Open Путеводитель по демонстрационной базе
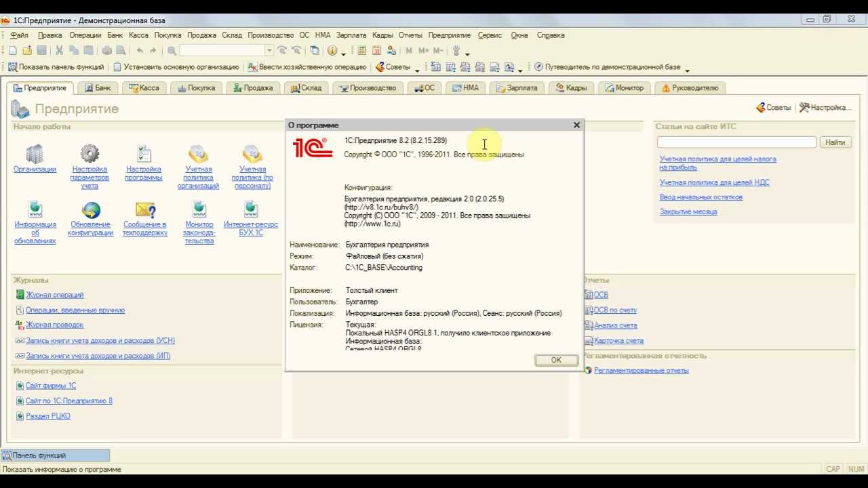868x488 pixels. tap(607, 67)
